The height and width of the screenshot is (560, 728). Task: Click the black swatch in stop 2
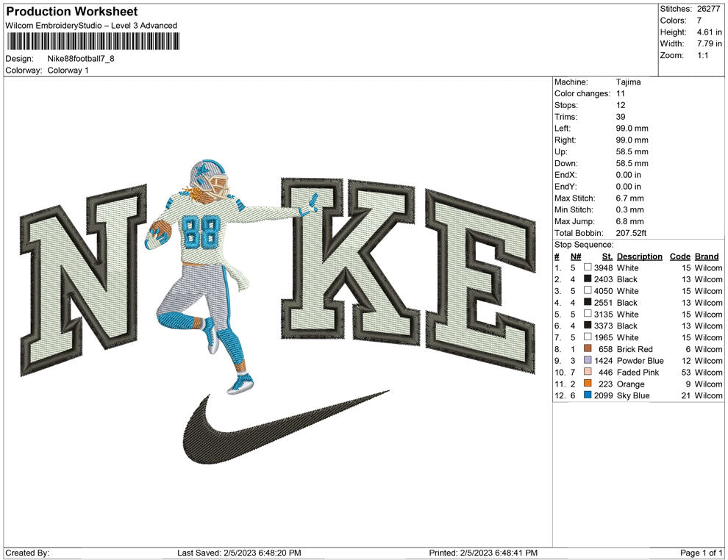point(588,279)
